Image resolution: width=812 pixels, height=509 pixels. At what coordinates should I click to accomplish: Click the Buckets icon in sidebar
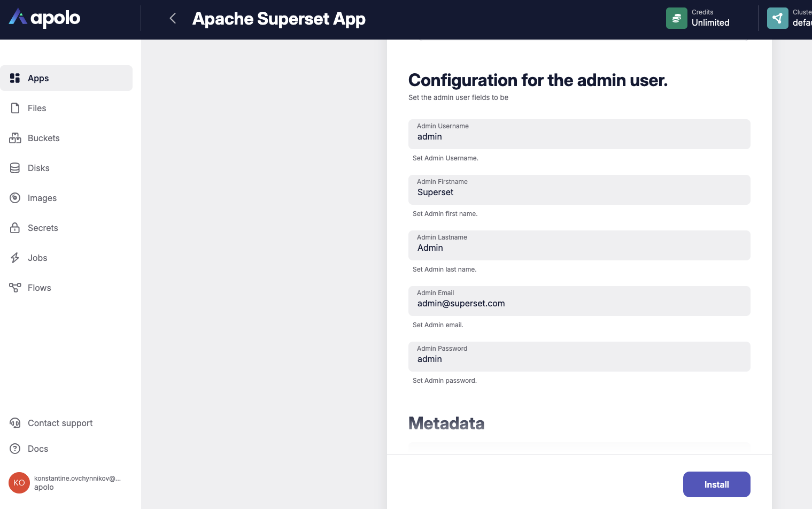coord(15,138)
